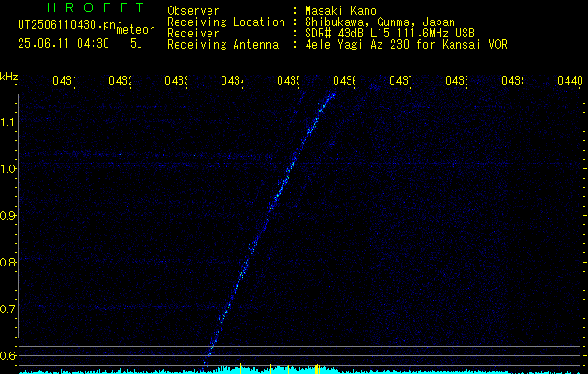Image resolution: width=588 pixels, height=374 pixels.
Task: Click the 0.8 kHz frequency tick label
Action: click(7, 262)
